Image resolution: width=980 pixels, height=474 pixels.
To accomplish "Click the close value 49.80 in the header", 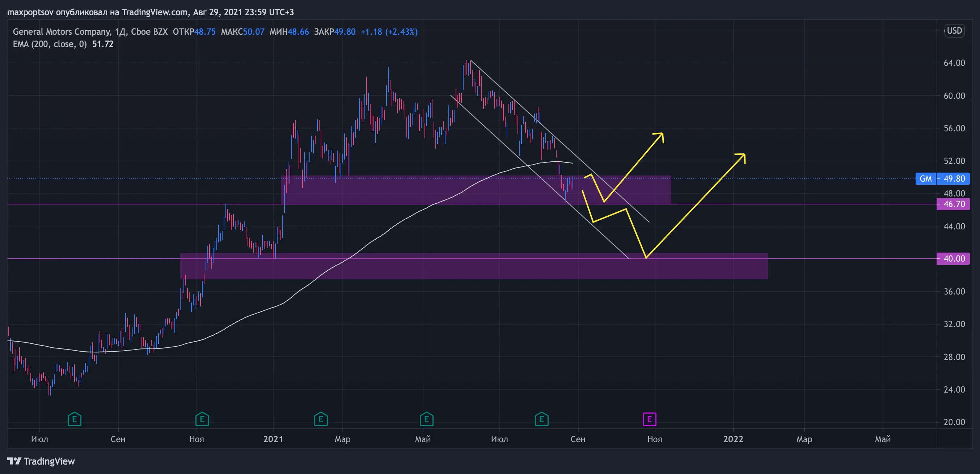I will click(345, 31).
